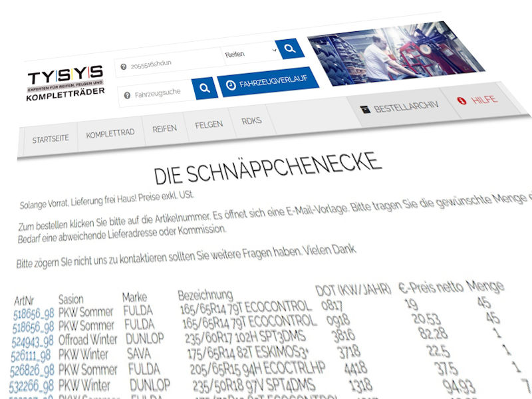This screenshot has height=399, width=532.
Task: Click the DOT (KW/JAHR) column header
Action: pyautogui.click(x=353, y=290)
